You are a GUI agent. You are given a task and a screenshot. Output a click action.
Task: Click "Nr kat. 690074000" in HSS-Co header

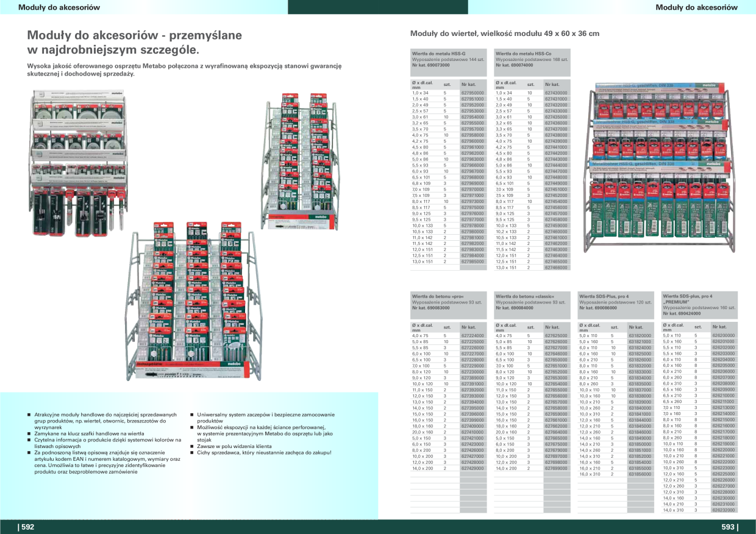pyautogui.click(x=515, y=65)
